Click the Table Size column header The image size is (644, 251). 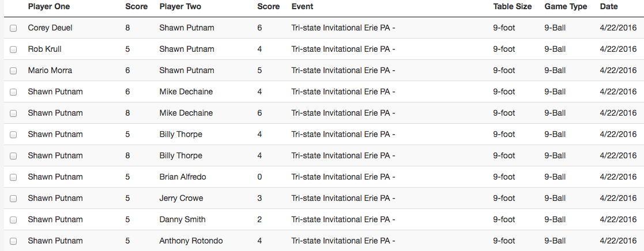tap(513, 6)
